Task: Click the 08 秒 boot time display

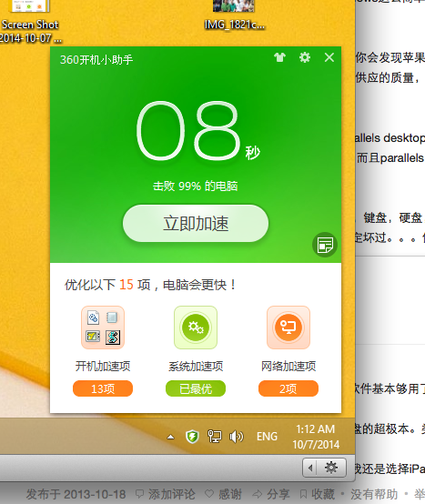Action: 197,131
